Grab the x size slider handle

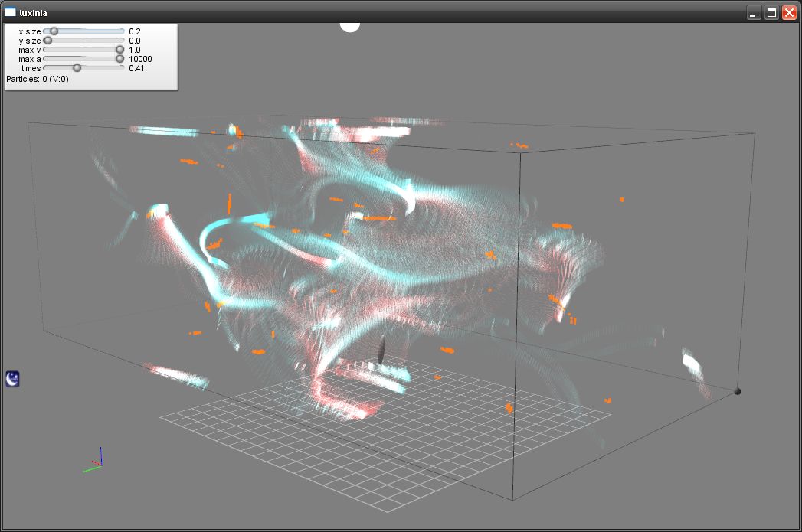[54, 31]
